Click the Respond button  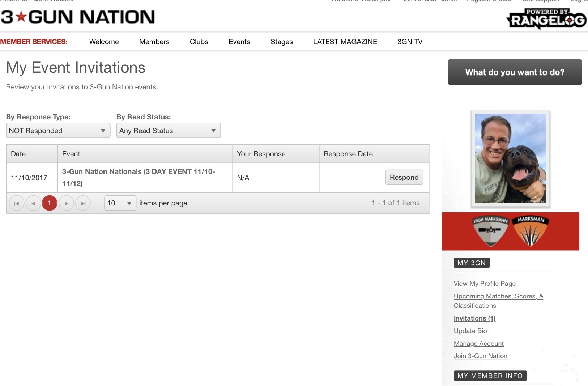(x=404, y=178)
